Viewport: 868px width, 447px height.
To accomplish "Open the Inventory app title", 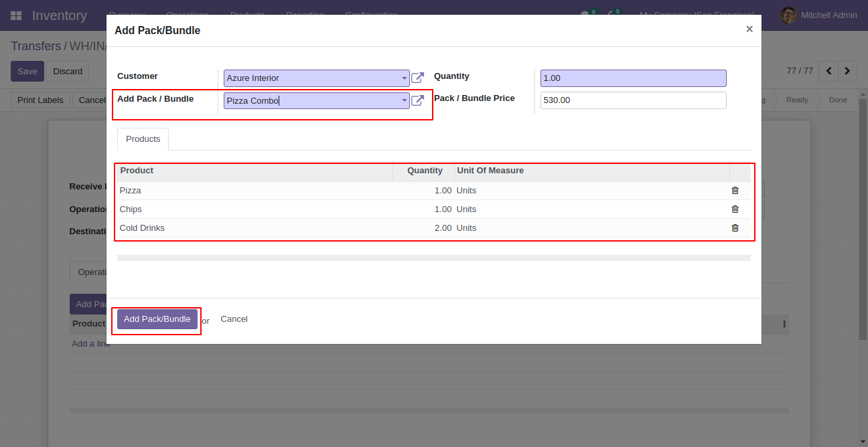I will (60, 15).
